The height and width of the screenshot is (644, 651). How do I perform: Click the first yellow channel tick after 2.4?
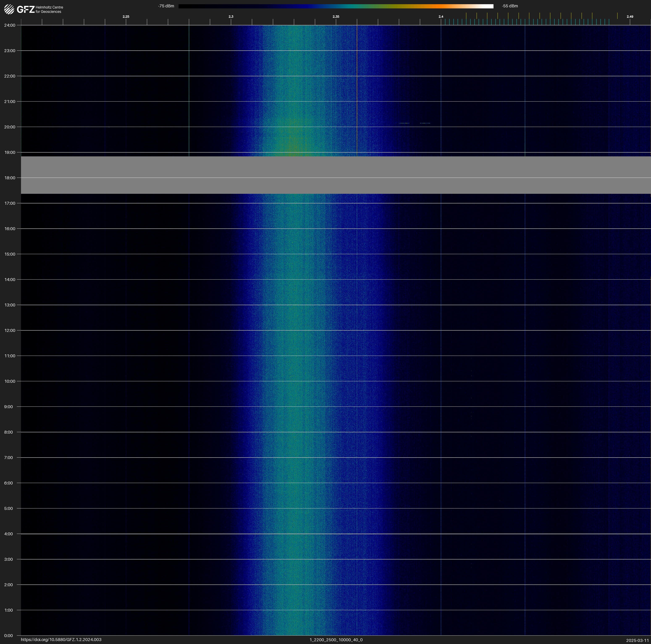(466, 16)
